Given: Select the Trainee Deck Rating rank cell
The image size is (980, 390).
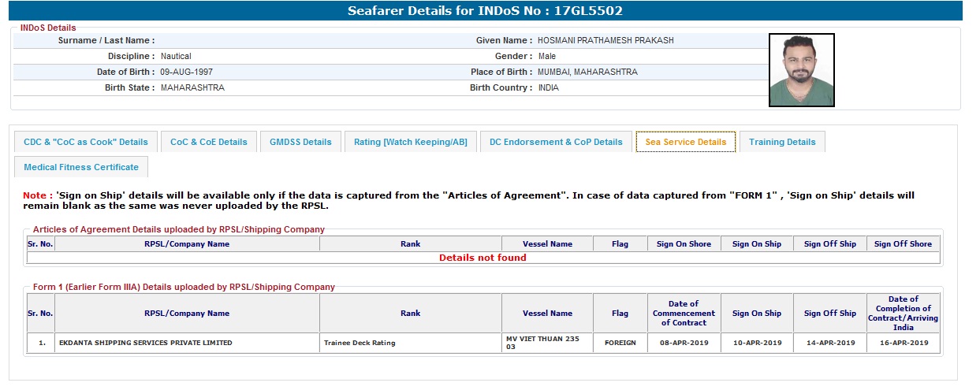Looking at the screenshot, I should [x=360, y=343].
